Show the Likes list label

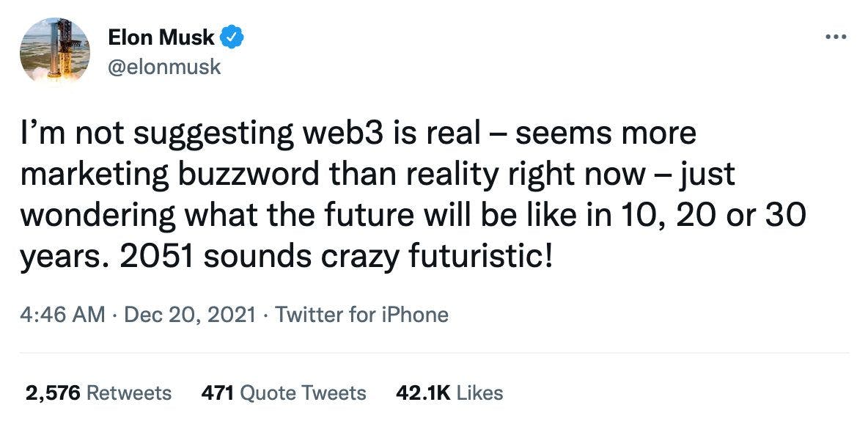479,392
